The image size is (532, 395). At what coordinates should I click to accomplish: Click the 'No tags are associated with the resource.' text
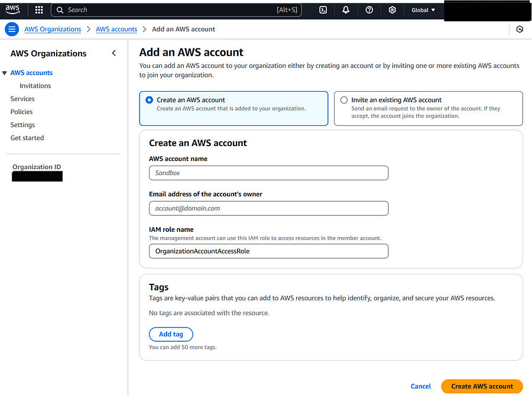[209, 313]
